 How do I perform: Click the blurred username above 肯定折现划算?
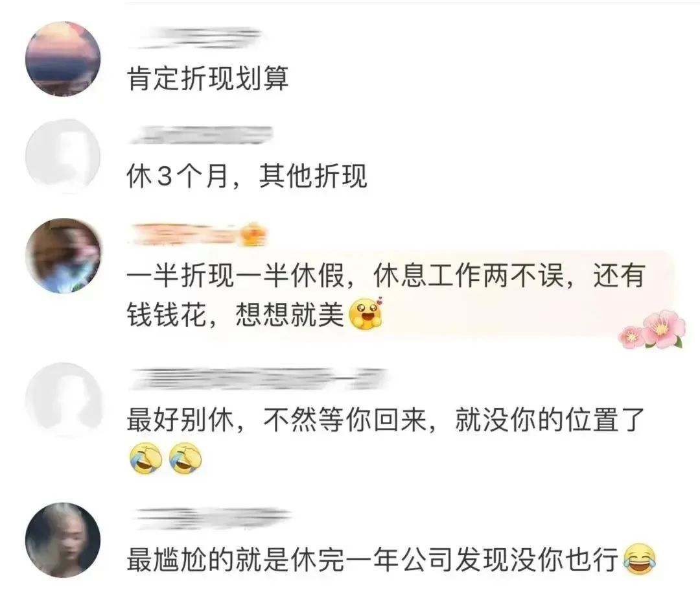(196, 38)
